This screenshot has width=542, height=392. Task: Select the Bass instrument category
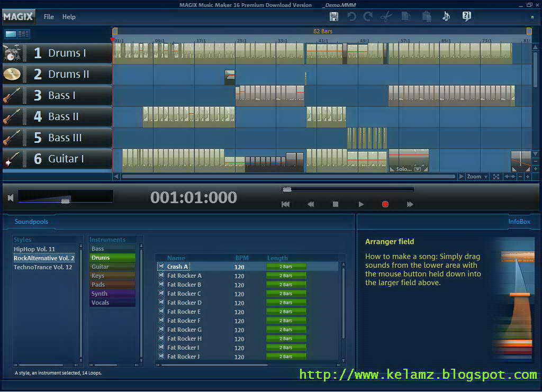tap(112, 249)
